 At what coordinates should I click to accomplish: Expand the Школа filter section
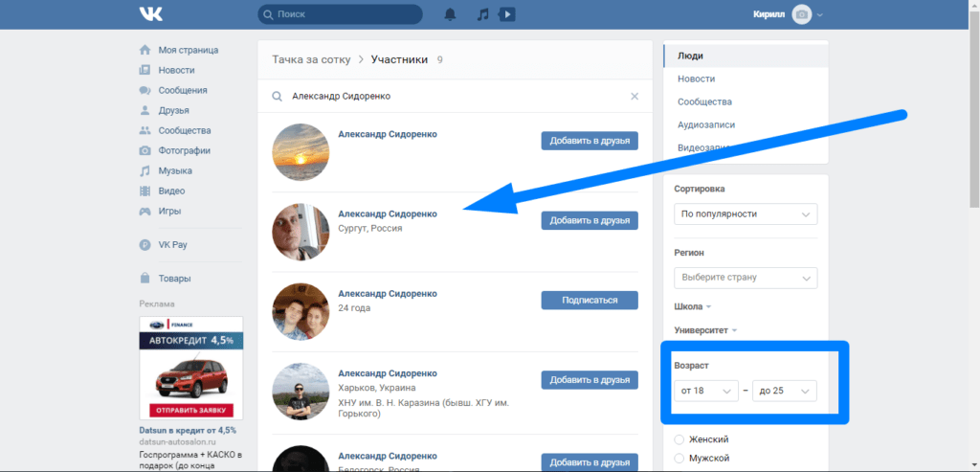pyautogui.click(x=693, y=306)
